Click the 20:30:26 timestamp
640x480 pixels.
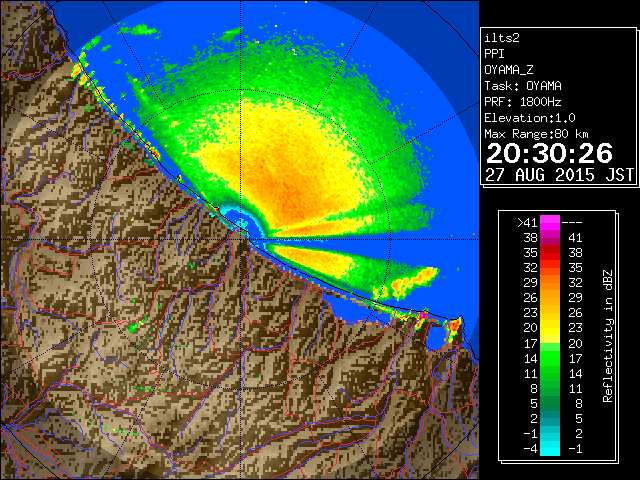pos(549,153)
